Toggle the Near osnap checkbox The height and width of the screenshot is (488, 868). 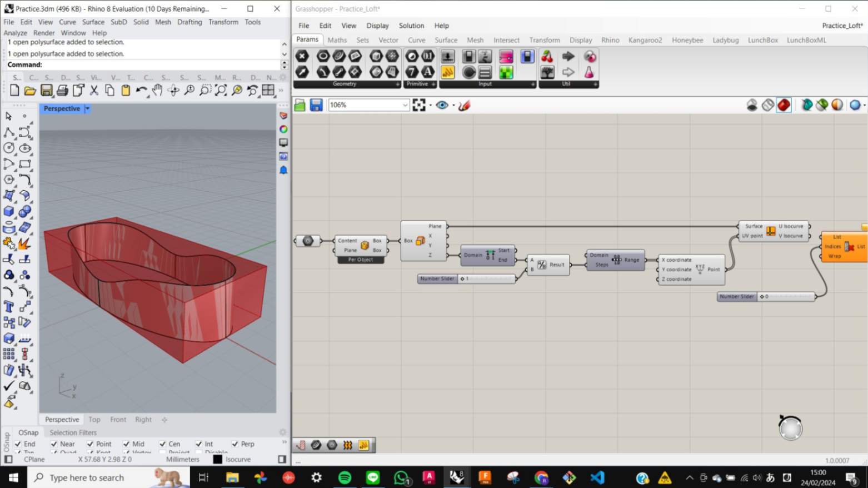click(x=54, y=444)
